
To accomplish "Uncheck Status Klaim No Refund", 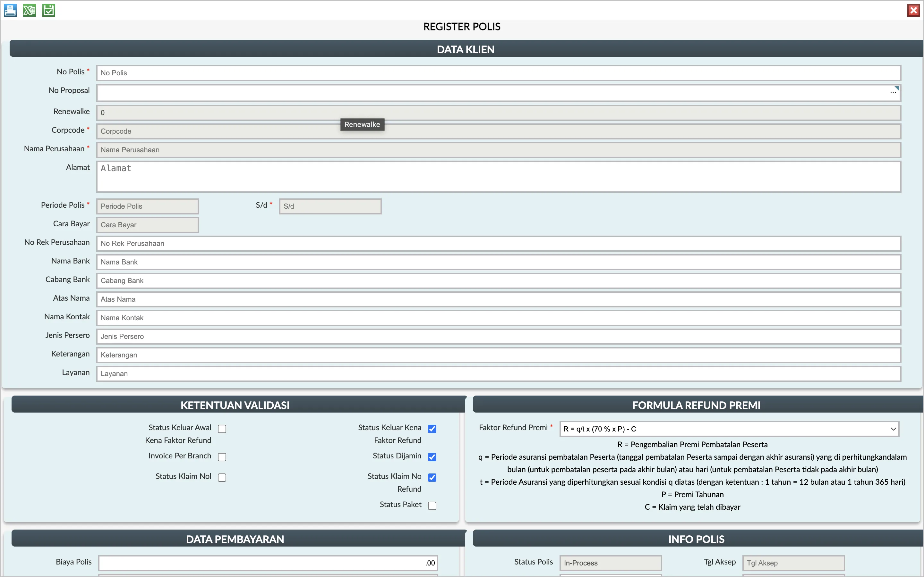I will pos(432,477).
